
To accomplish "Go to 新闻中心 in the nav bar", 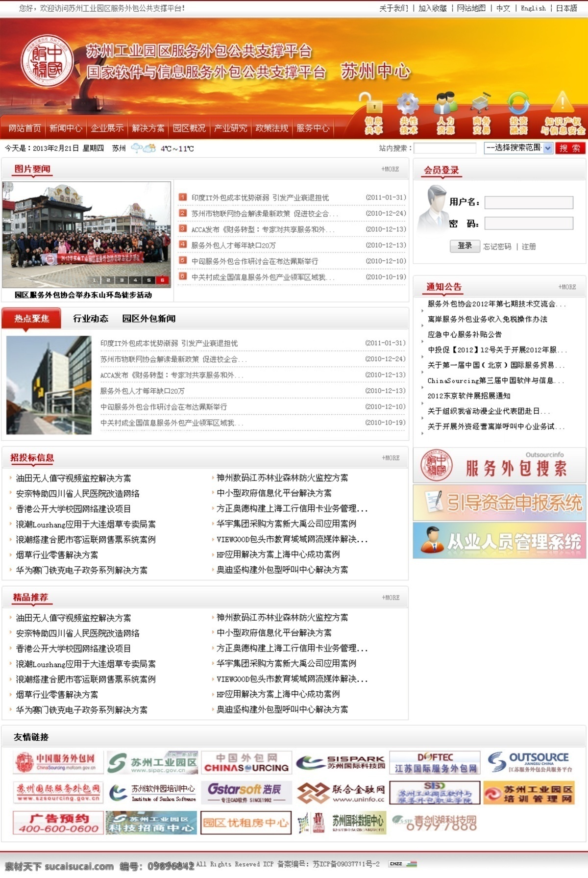I will 66,128.
